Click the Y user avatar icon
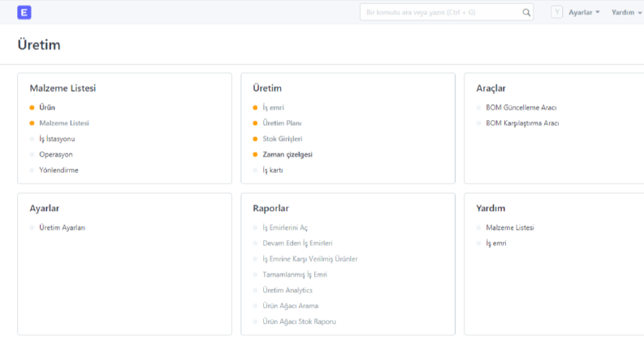The height and width of the screenshot is (362, 644). (556, 12)
